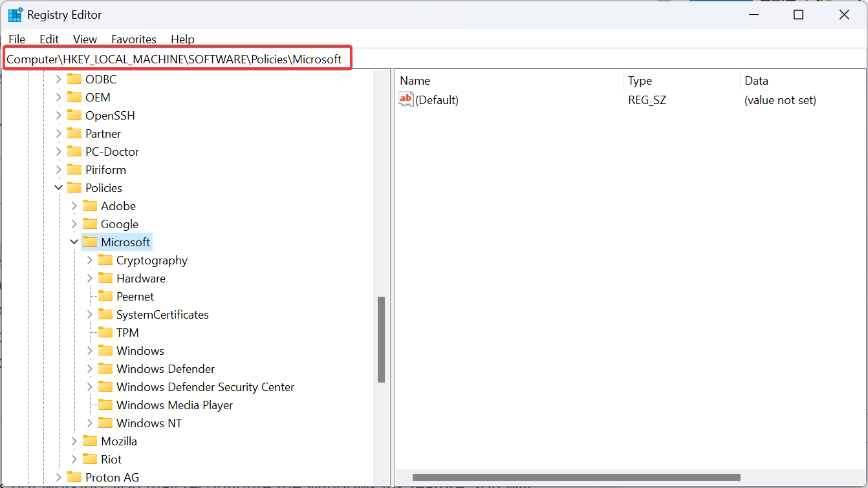
Task: Sort values by the Data column header
Action: 804,81
